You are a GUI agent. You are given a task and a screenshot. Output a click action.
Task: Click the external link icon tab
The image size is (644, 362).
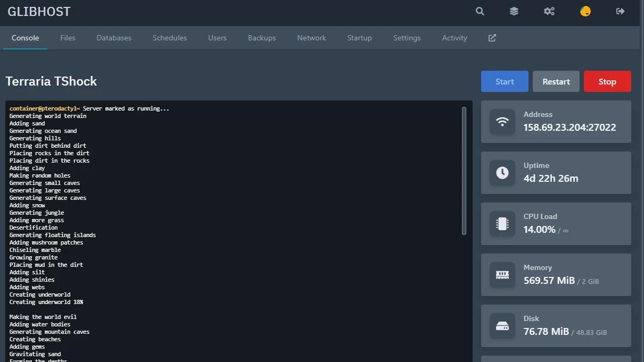click(492, 38)
